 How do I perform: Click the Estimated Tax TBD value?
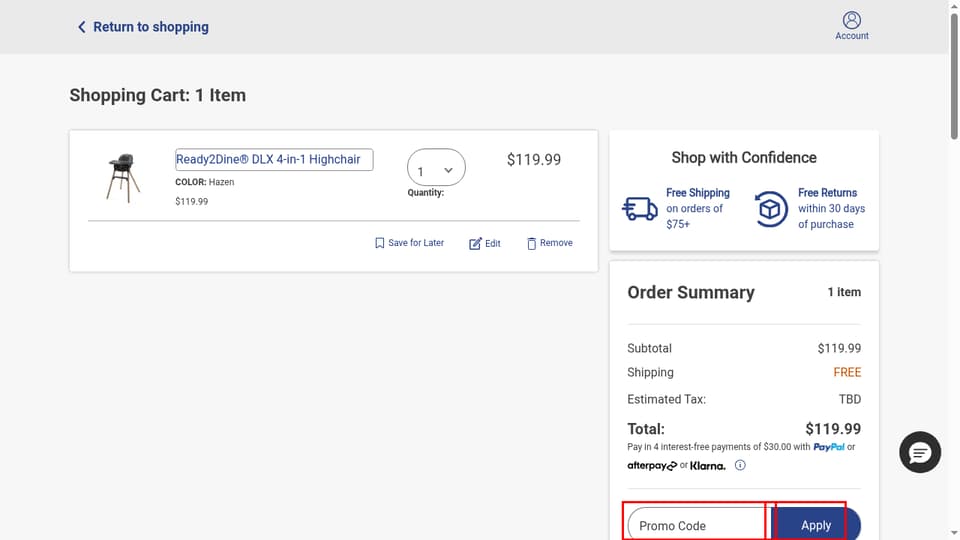(x=850, y=399)
